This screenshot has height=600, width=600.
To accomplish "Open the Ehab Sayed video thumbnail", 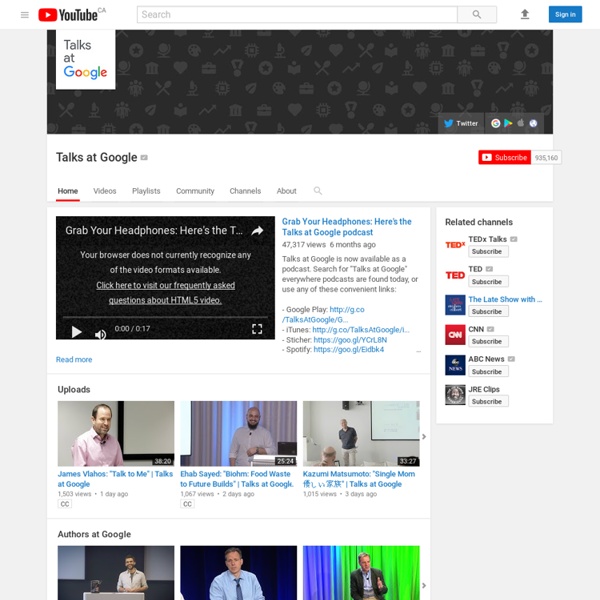I will (238, 434).
